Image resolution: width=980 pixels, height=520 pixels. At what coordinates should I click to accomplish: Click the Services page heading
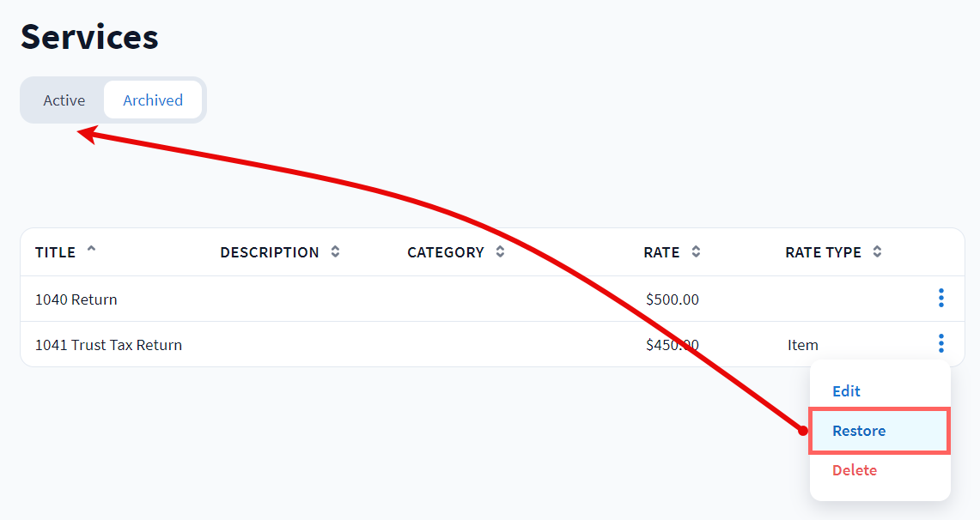(89, 38)
